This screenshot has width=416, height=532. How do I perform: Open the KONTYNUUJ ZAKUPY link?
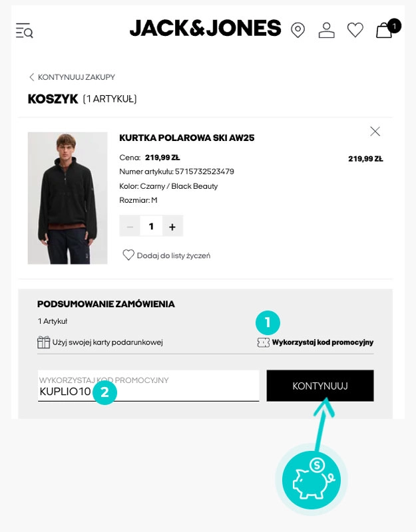pyautogui.click(x=78, y=77)
